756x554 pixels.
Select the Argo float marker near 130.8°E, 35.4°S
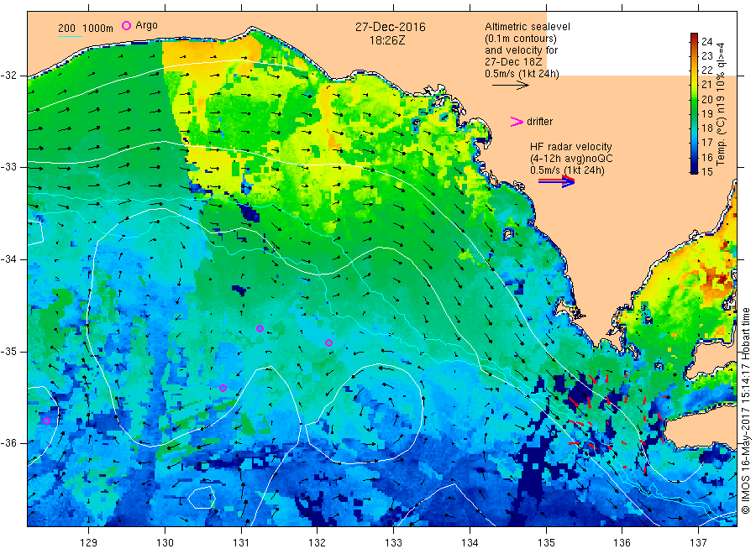point(223,389)
